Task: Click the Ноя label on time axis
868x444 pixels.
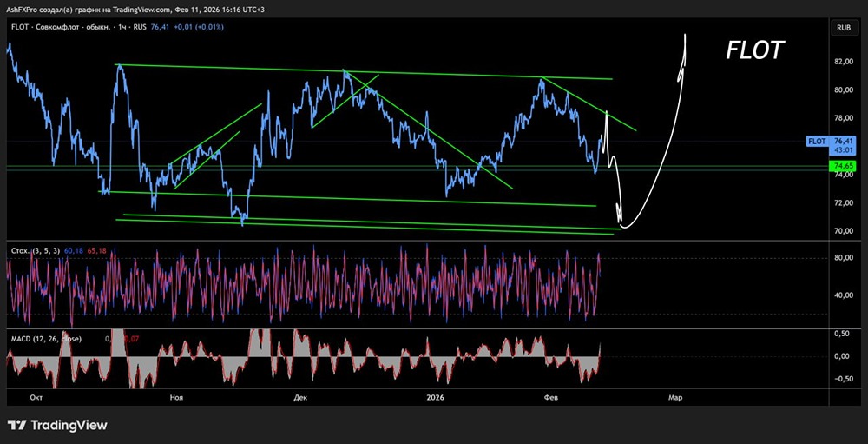Action: 176,397
